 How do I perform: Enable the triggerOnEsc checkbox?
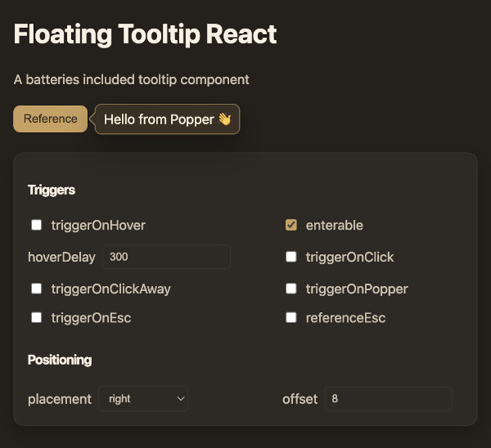[36, 318]
